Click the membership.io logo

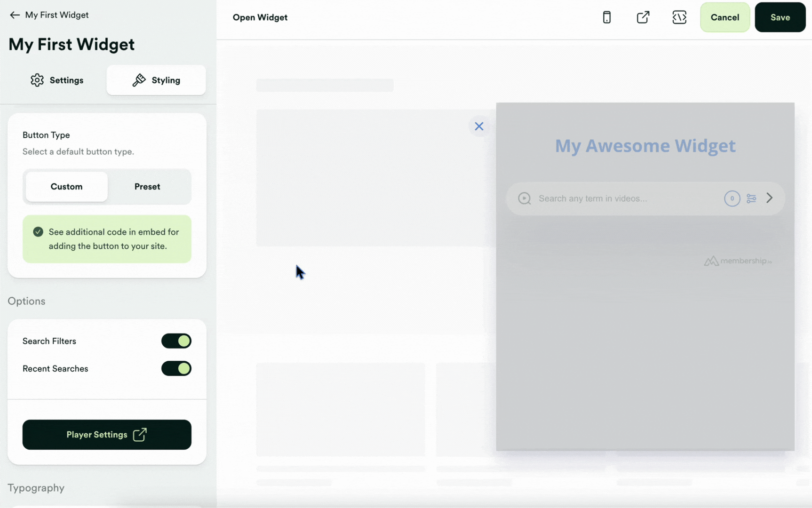(737, 261)
